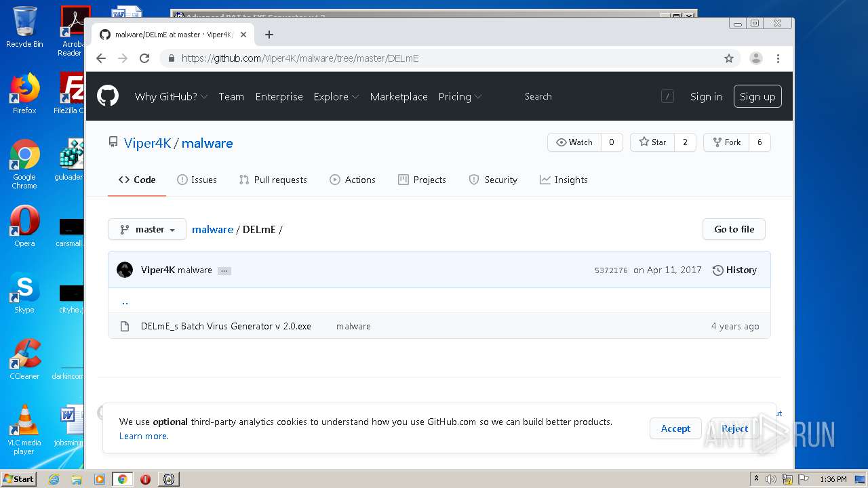Open the master branch selector dropdown
Image resolution: width=868 pixels, height=488 pixels.
tap(147, 229)
